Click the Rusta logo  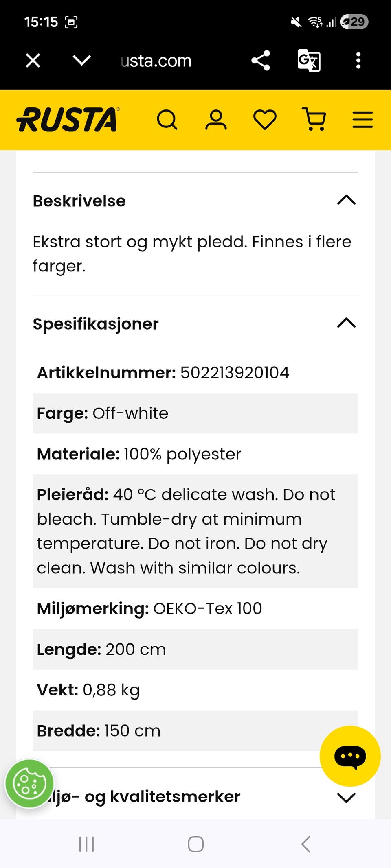(68, 120)
